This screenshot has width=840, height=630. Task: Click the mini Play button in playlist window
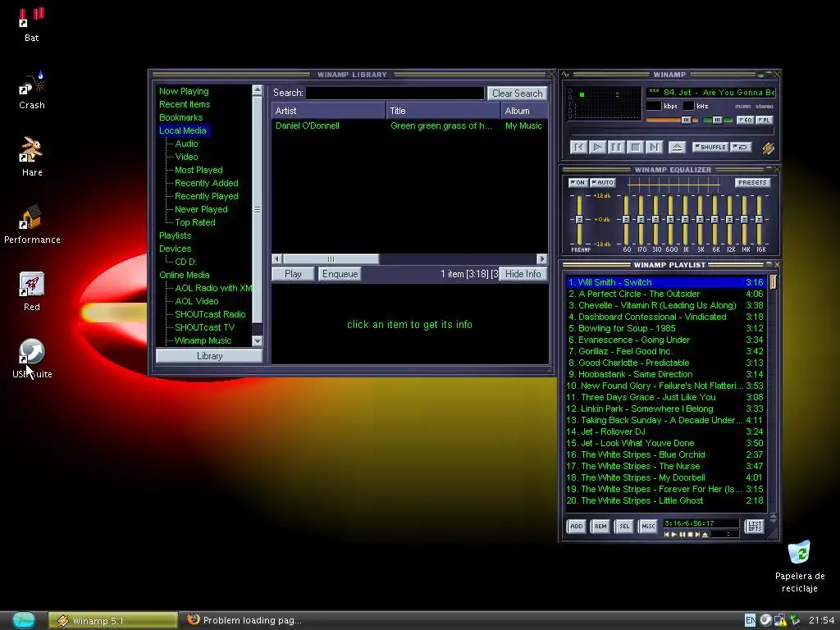tap(674, 535)
